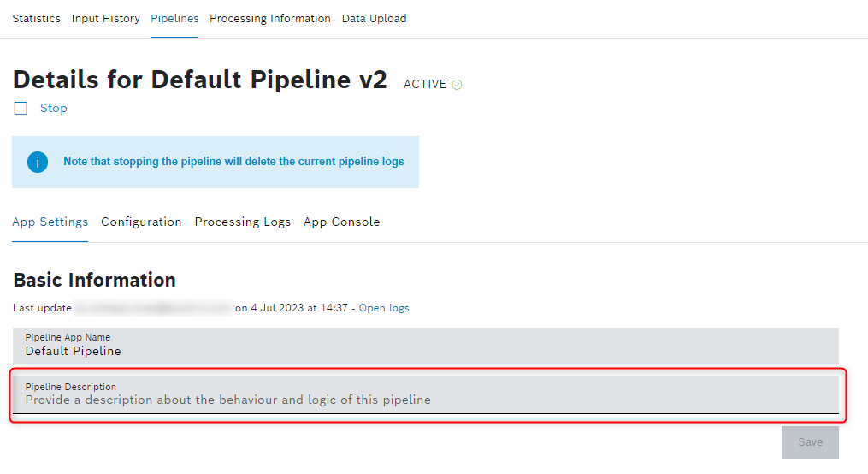Click the blurred last-update user email
This screenshot has height=474, width=868.
(153, 308)
